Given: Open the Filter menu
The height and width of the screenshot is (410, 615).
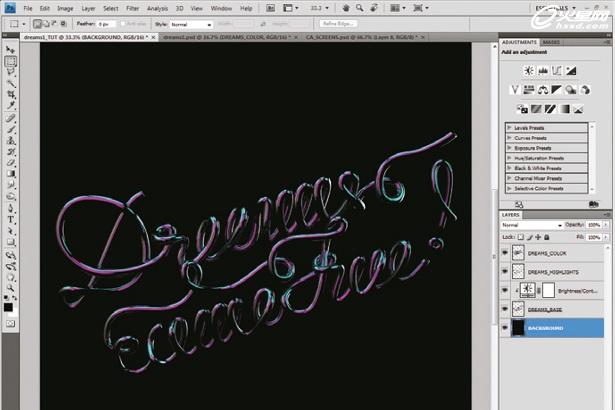Looking at the screenshot, I should (x=133, y=8).
